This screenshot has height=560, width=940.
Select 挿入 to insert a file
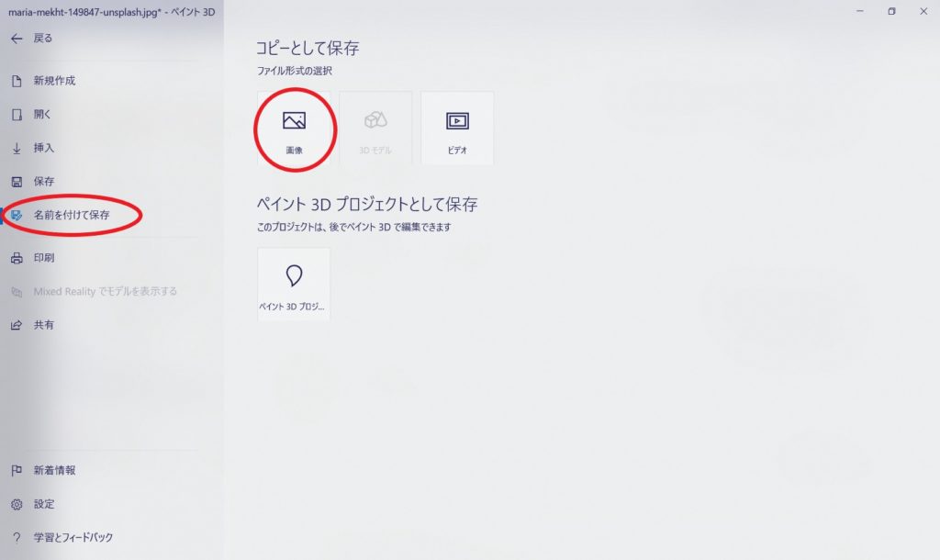click(x=33, y=148)
